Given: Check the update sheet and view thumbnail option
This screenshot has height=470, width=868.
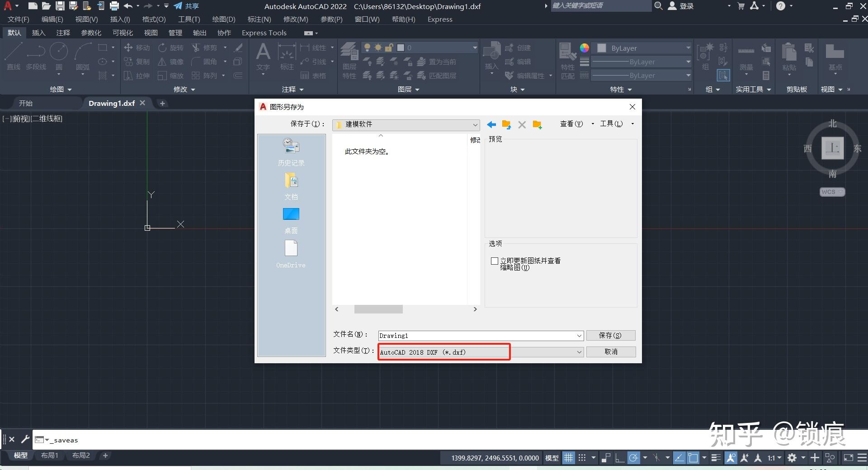Looking at the screenshot, I should 494,261.
